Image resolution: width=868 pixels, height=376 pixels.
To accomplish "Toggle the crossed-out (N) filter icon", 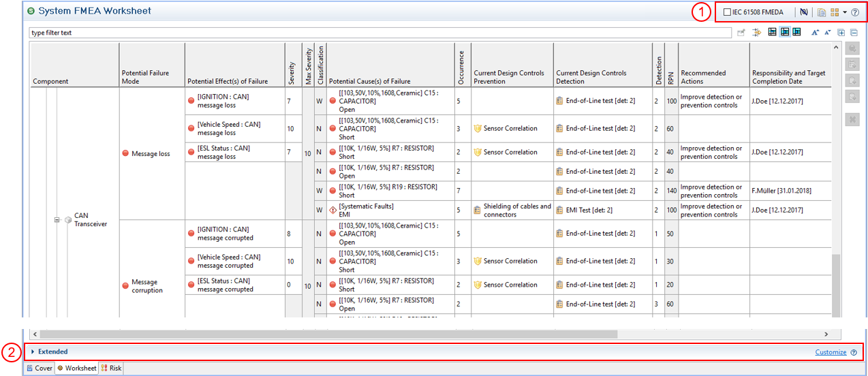I will pyautogui.click(x=804, y=12).
